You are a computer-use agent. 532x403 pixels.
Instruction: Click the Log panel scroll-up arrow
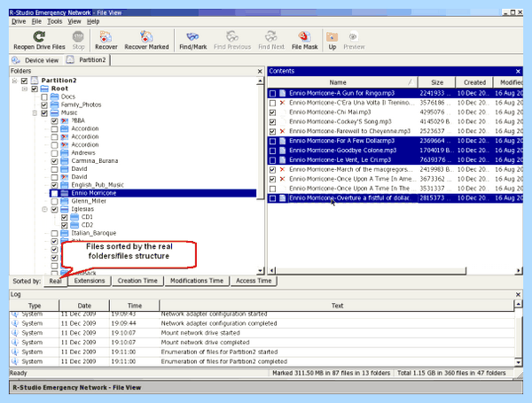tap(518, 304)
